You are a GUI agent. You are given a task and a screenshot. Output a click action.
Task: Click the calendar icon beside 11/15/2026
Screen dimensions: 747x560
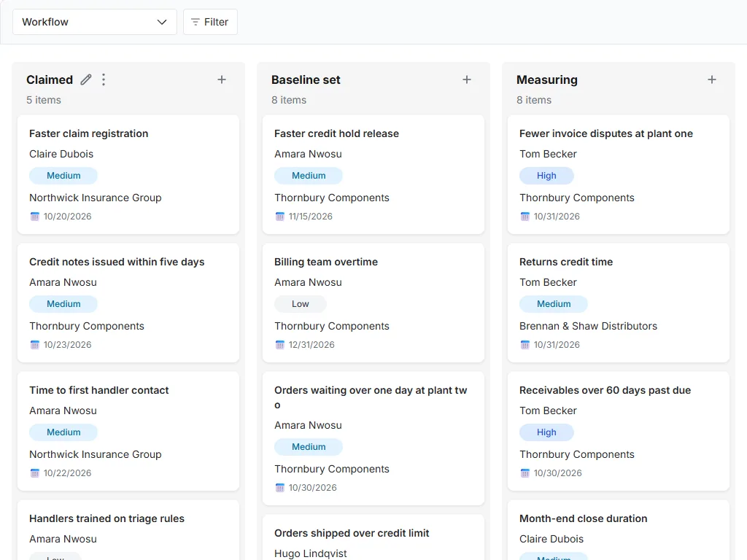coord(279,217)
